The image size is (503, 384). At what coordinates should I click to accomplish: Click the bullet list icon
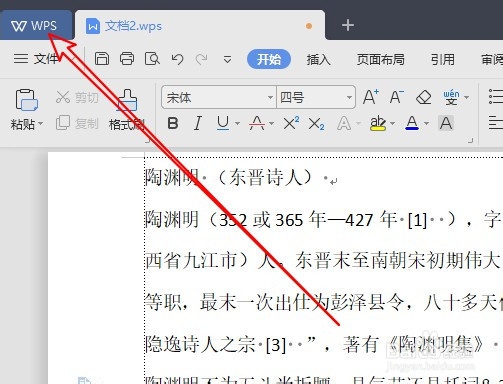click(496, 97)
